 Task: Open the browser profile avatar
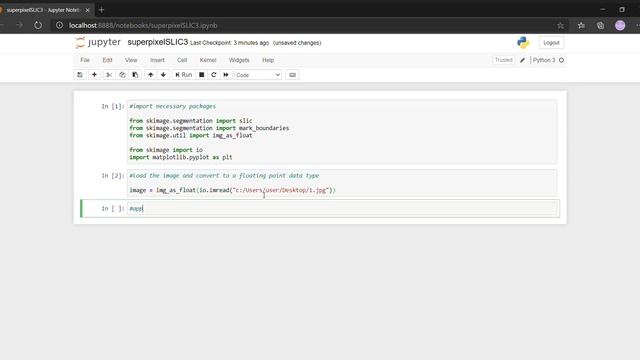620,25
